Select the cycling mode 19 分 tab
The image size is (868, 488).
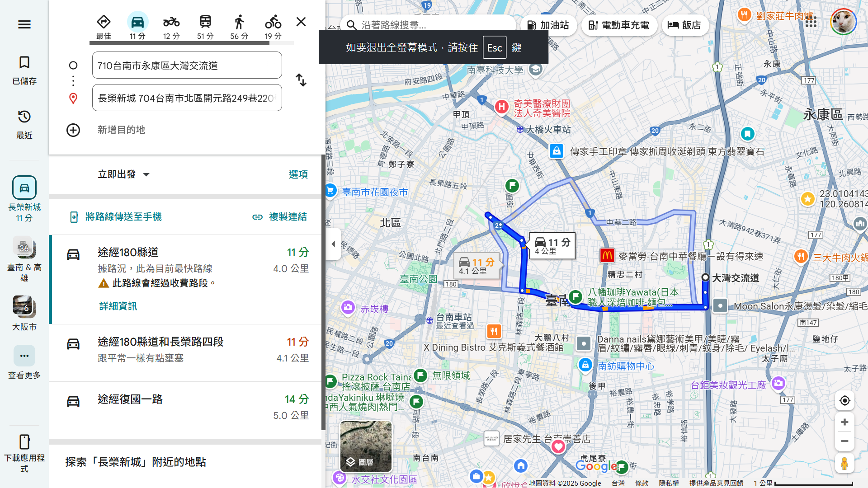[x=273, y=27]
